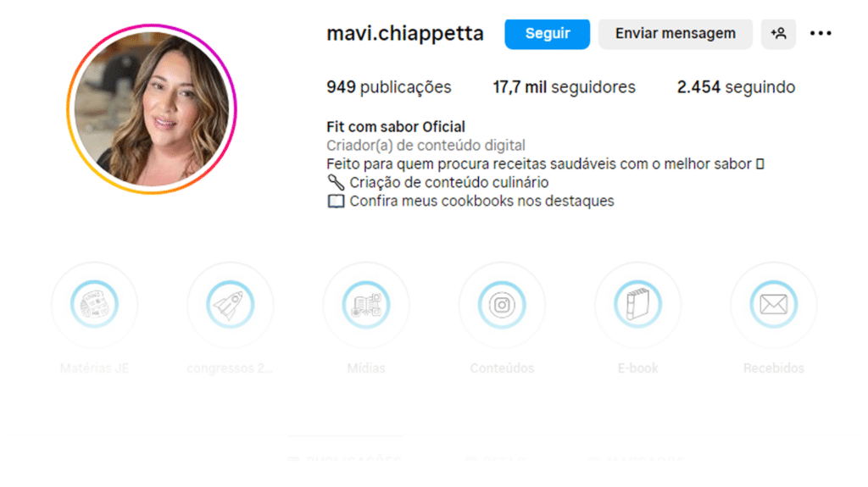Open the three-dots options menu
This screenshot has height=487, width=868.
821,34
